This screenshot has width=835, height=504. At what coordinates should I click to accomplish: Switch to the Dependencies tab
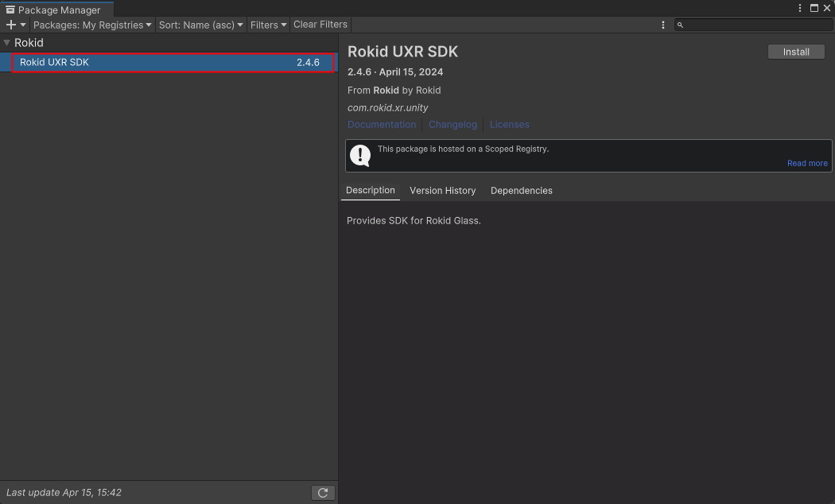[x=522, y=191]
